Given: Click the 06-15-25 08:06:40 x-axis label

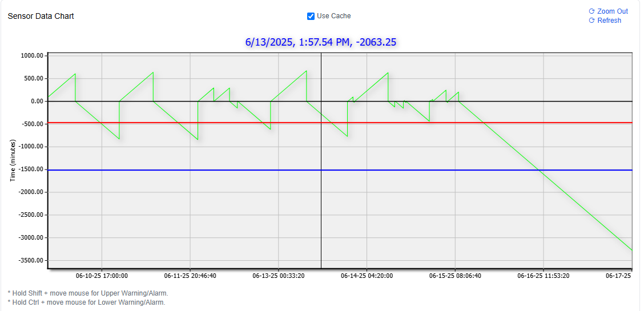Looking at the screenshot, I should click(455, 276).
